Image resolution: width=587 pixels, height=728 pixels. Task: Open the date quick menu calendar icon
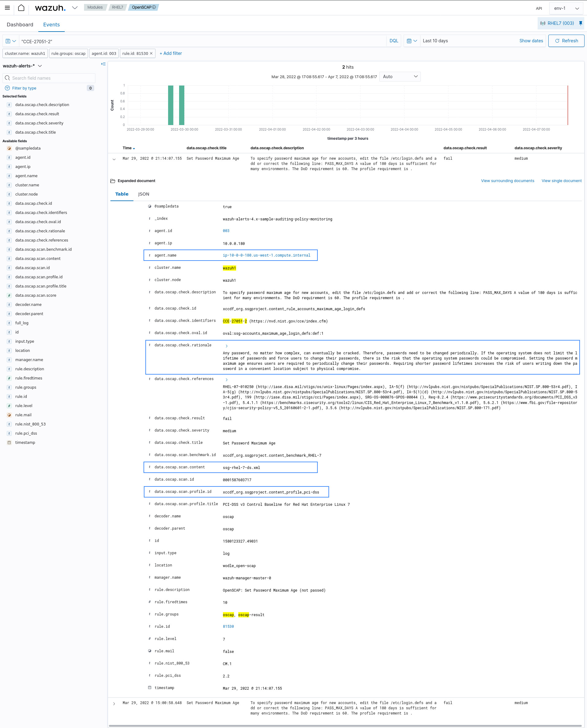pyautogui.click(x=412, y=40)
